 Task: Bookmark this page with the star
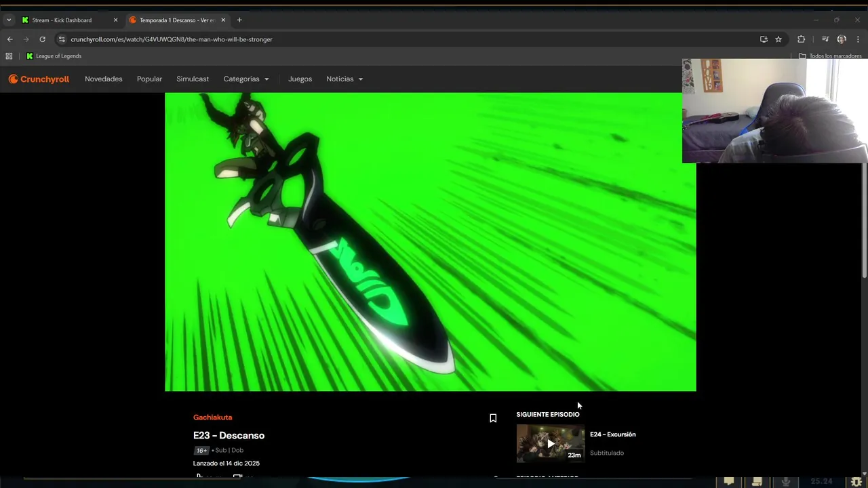click(x=778, y=39)
